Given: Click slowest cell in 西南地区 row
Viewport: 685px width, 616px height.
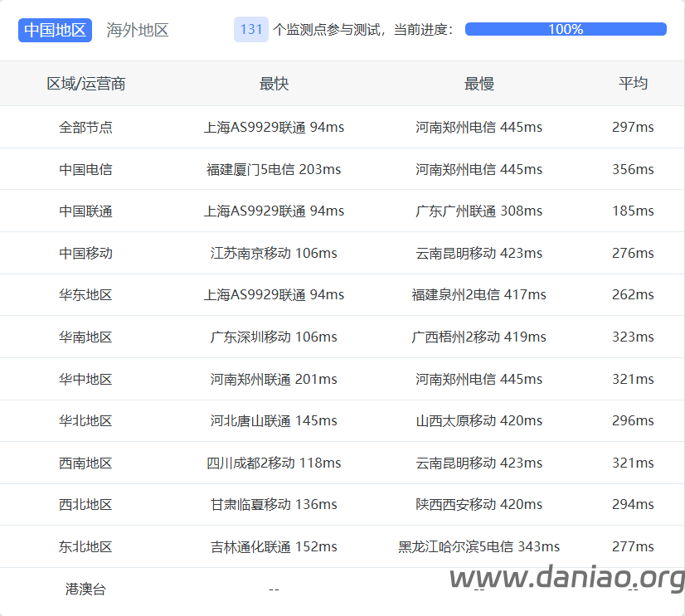Looking at the screenshot, I should coord(479,463).
